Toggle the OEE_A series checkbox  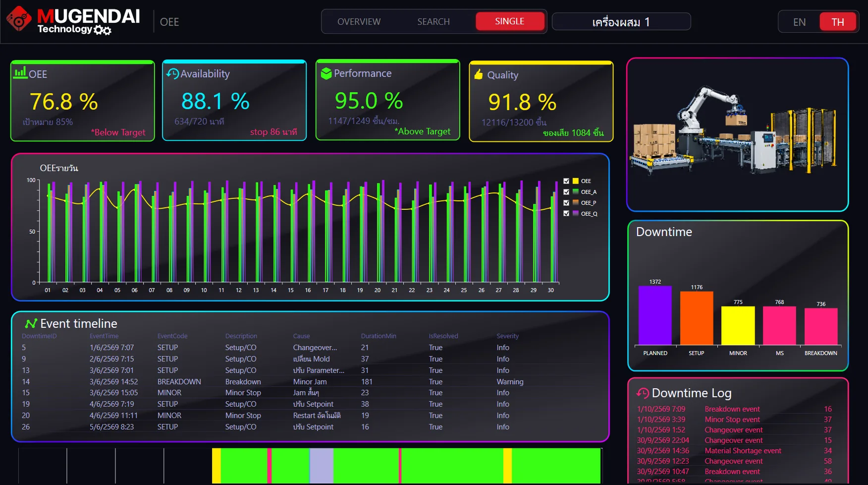(566, 192)
